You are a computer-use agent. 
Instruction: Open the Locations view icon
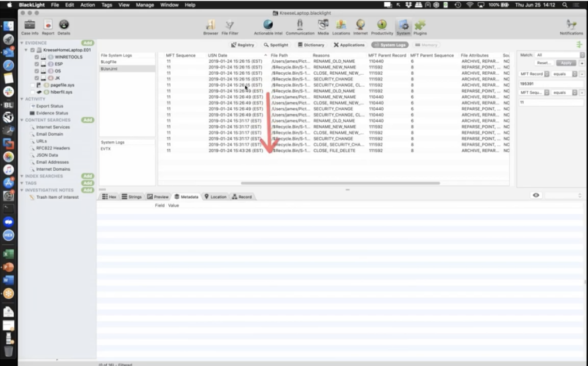coord(341,25)
